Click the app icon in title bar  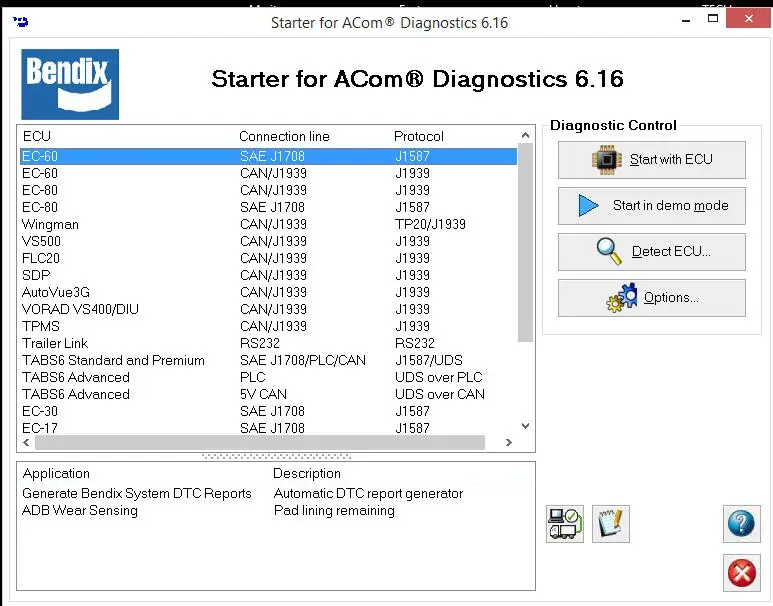21,22
